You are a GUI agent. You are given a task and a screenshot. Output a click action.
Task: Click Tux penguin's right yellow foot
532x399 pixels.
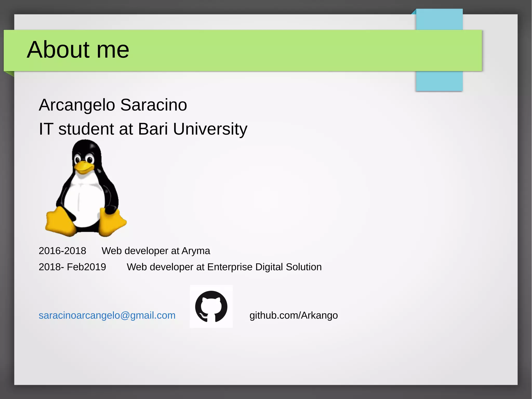112,224
